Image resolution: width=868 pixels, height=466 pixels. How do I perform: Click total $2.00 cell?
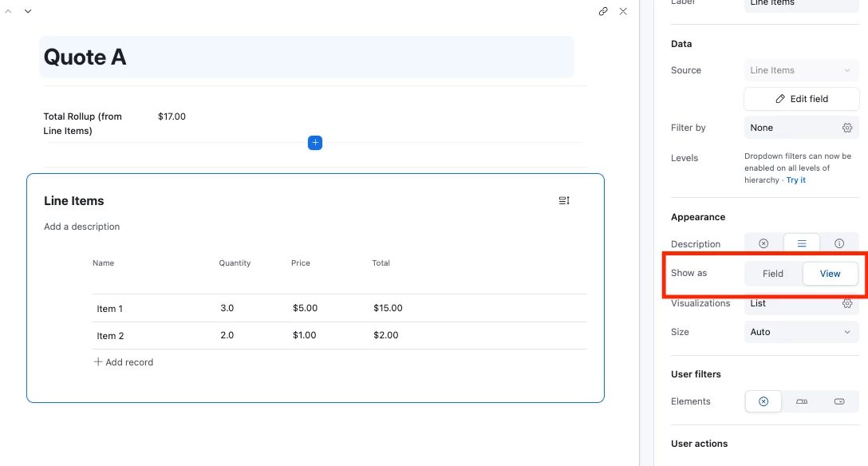pos(386,335)
